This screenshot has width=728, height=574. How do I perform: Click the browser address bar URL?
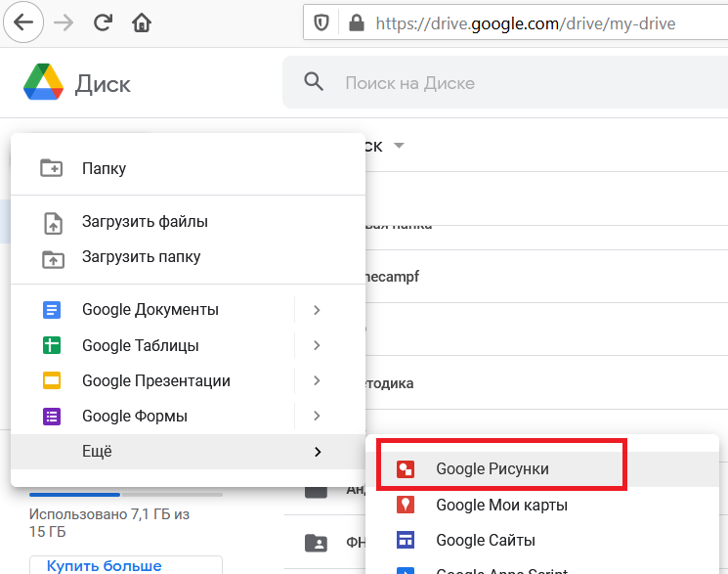tap(525, 22)
